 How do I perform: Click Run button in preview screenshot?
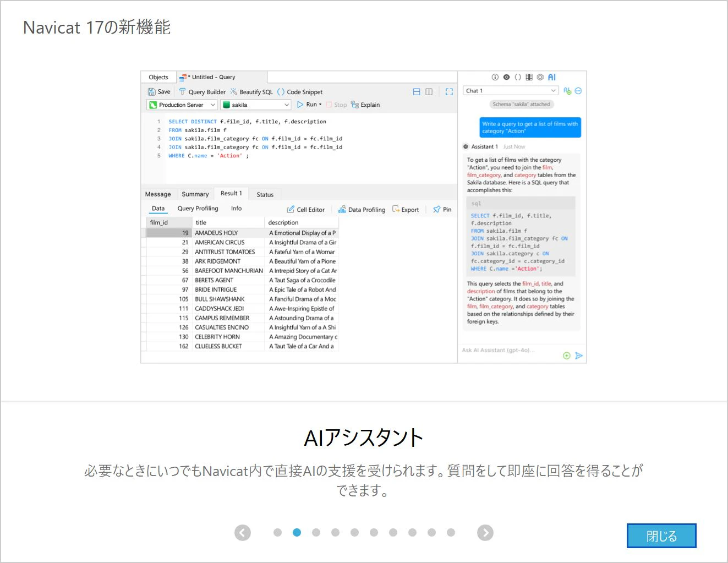pyautogui.click(x=309, y=105)
